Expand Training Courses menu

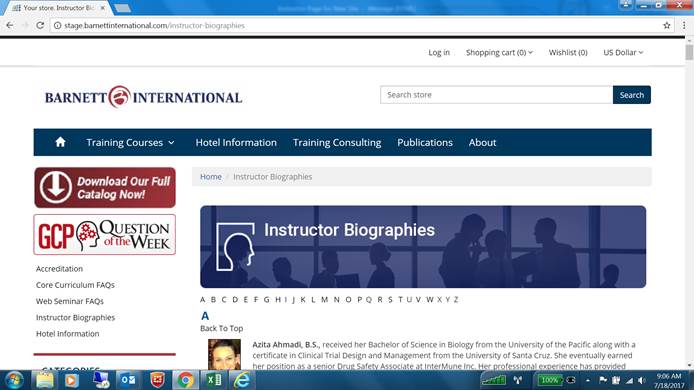tap(130, 143)
